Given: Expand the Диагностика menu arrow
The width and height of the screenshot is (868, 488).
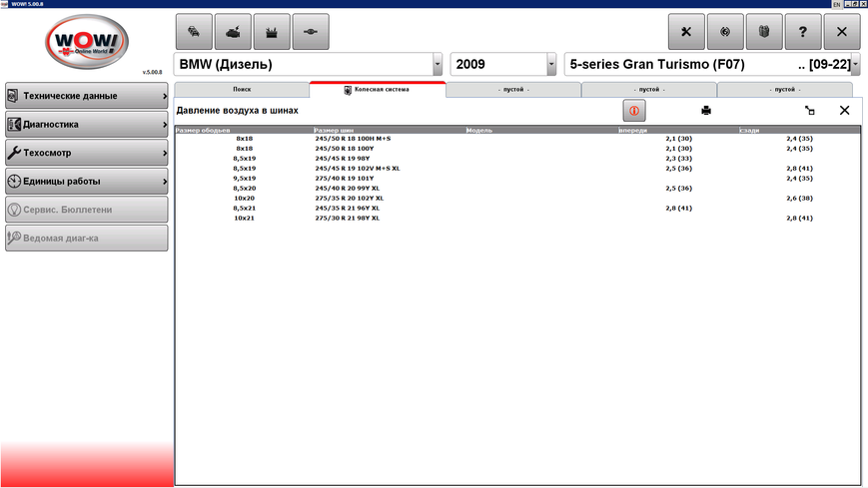Looking at the screenshot, I should point(165,125).
